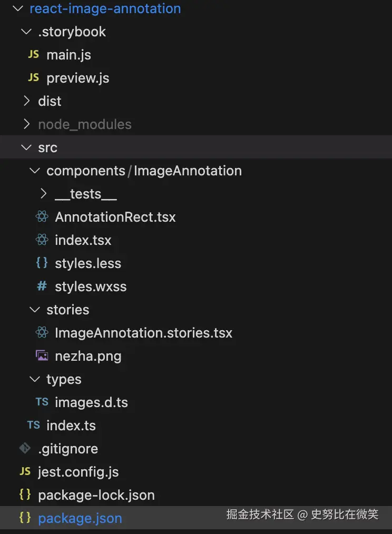This screenshot has height=534, width=392.
Task: Collapse the src folder chevron
Action: click(x=26, y=147)
